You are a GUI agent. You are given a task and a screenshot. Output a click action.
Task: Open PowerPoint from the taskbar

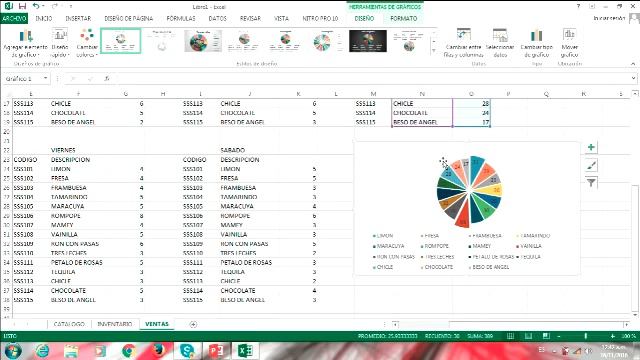pyautogui.click(x=216, y=351)
